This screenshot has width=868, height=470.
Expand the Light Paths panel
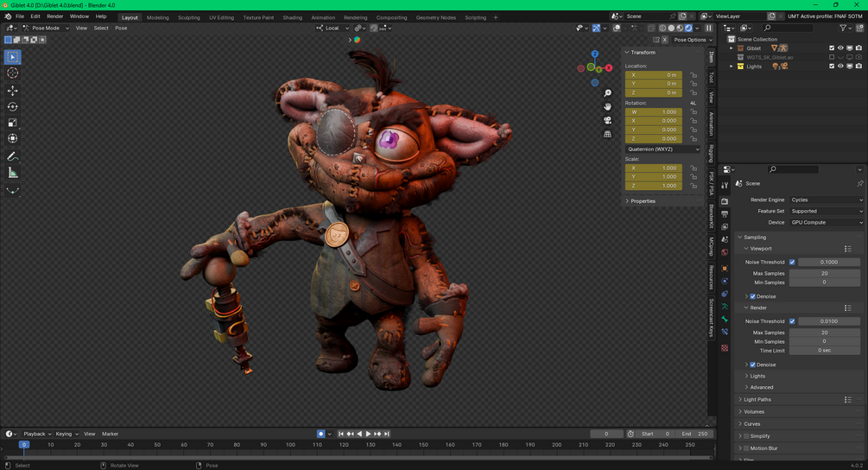coord(757,400)
